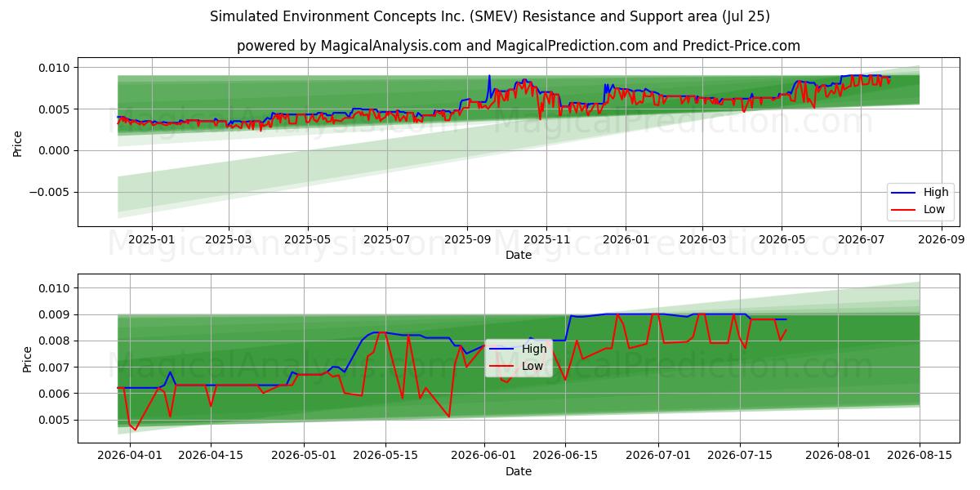
Task: Click the '2026-06-01' tick label
Action: 483,456
